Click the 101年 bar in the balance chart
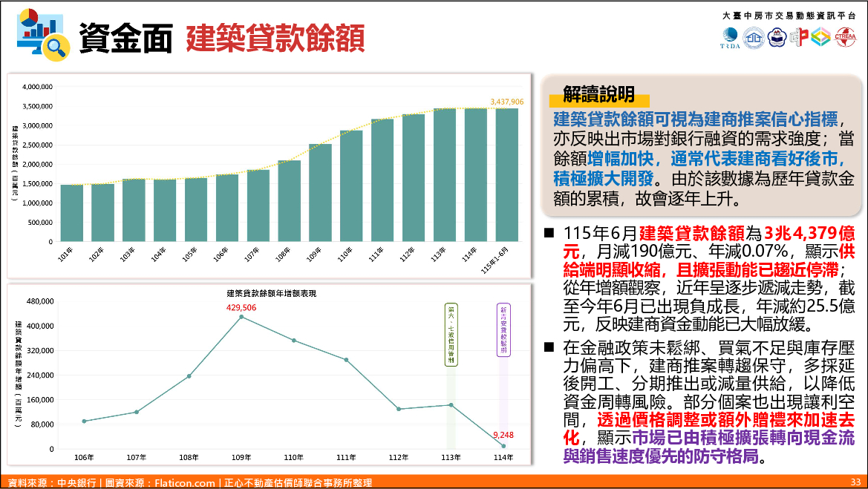 72,213
